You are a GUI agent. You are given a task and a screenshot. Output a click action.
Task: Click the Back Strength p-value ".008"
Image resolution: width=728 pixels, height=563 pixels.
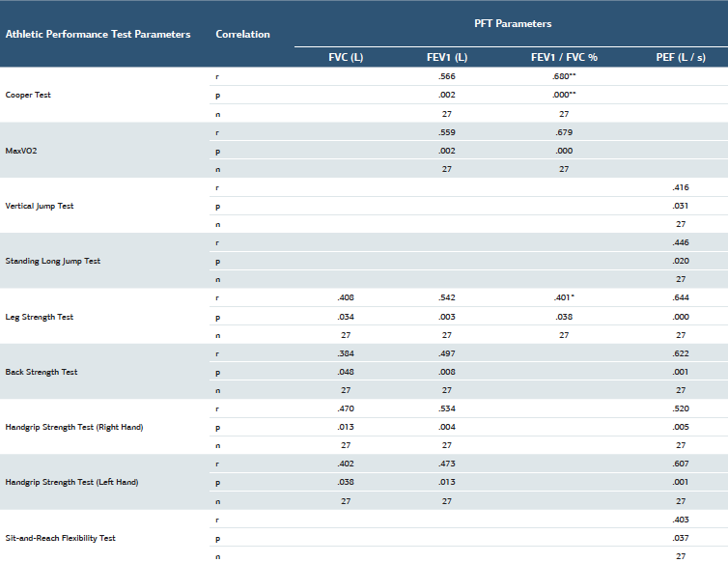[447, 372]
